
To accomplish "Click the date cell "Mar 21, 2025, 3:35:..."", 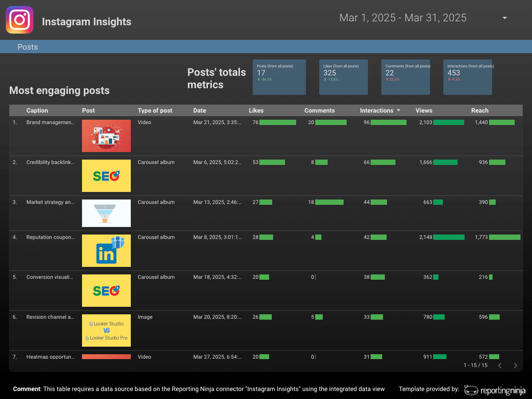I will point(218,122).
